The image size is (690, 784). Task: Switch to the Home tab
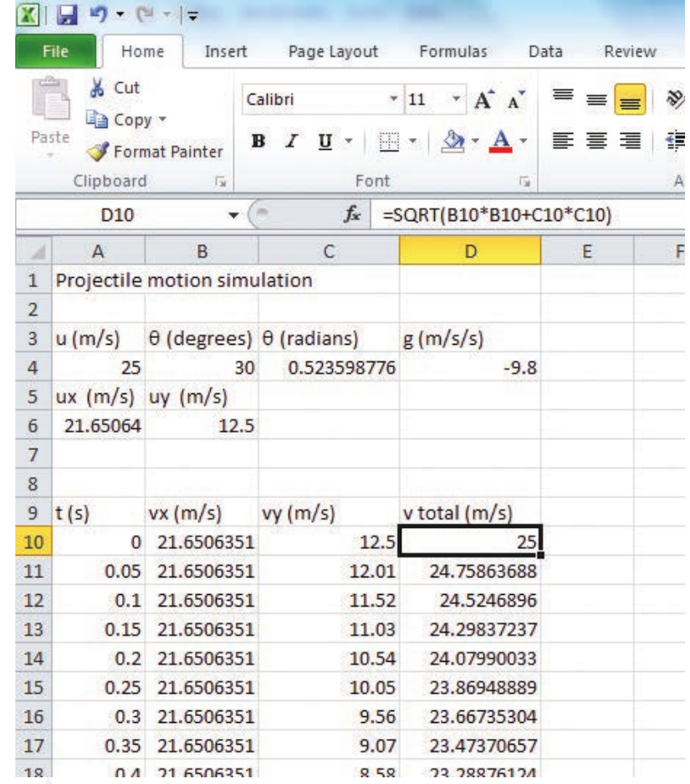142,51
